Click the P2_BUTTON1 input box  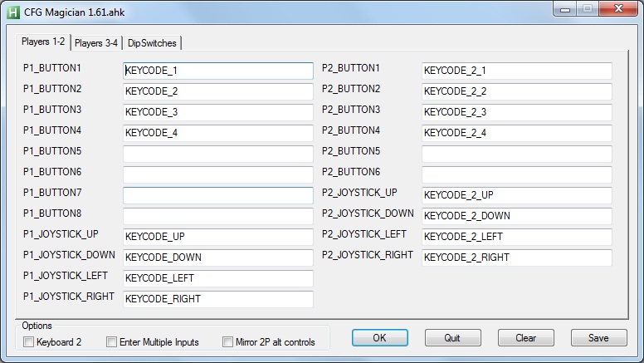point(516,71)
